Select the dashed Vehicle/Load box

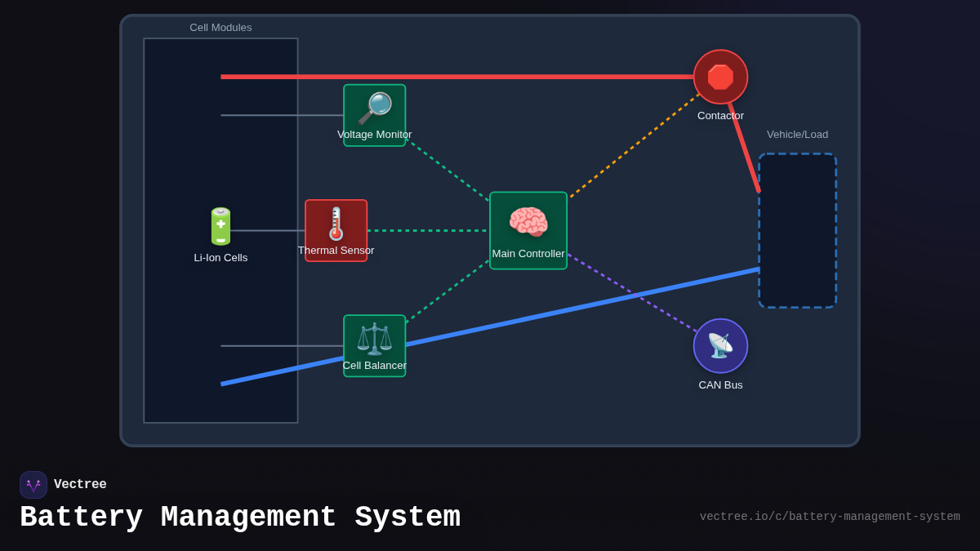pyautogui.click(x=797, y=230)
